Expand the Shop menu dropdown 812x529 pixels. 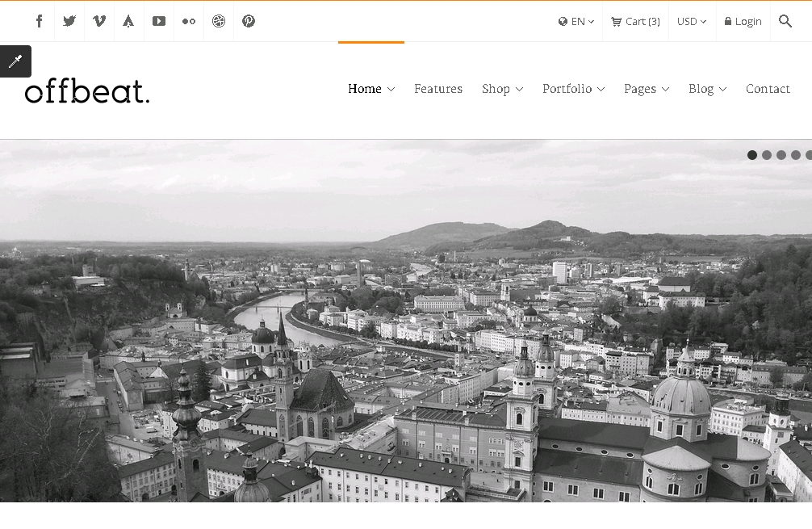(x=502, y=89)
